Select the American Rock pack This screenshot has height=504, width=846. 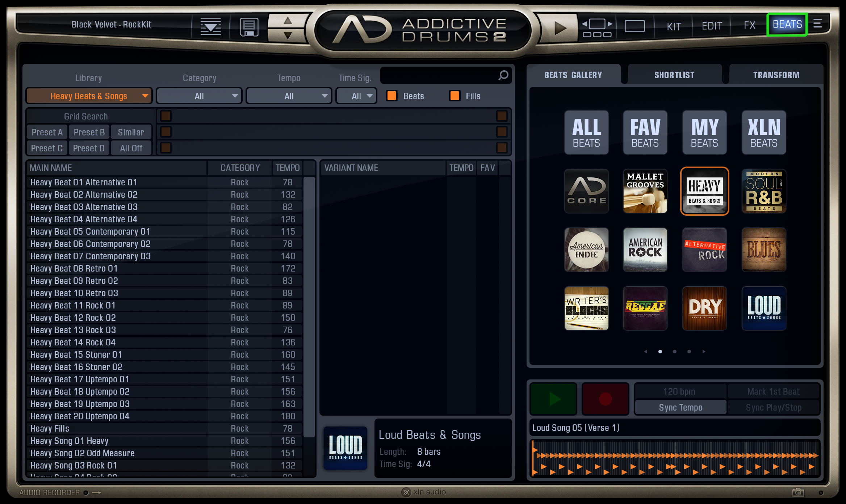[645, 250]
